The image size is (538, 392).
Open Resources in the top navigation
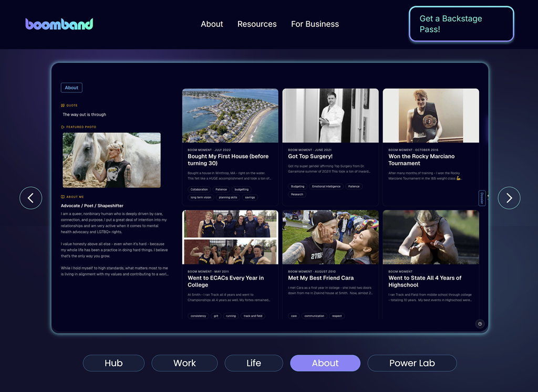click(x=257, y=24)
